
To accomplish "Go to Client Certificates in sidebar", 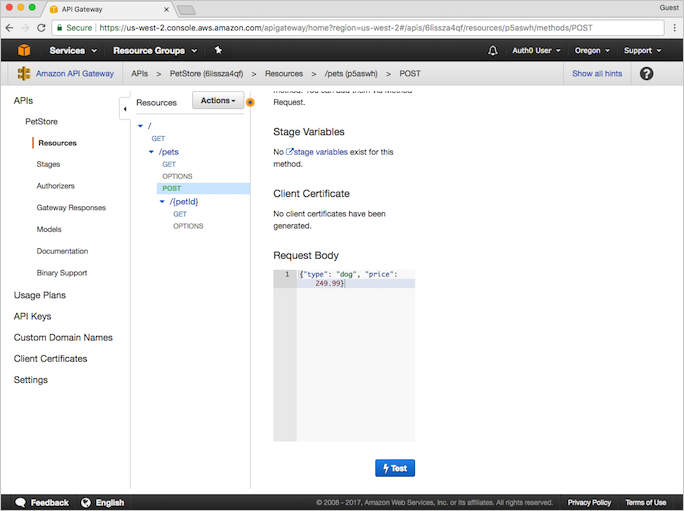I will click(51, 359).
